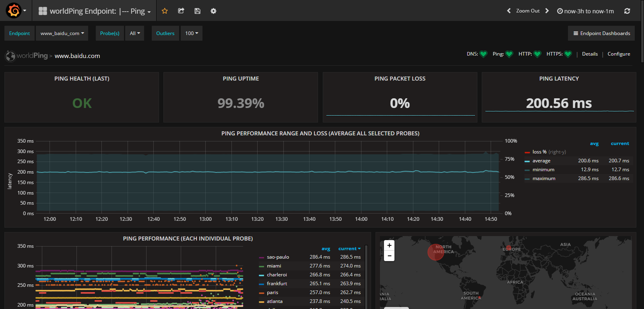
Task: Toggle paris probe series
Action: pos(272,292)
